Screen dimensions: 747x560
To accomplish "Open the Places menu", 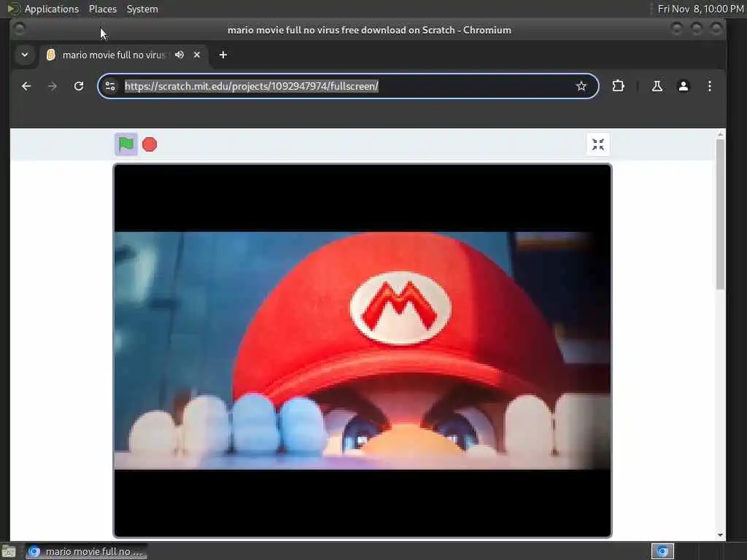I will pyautogui.click(x=102, y=9).
